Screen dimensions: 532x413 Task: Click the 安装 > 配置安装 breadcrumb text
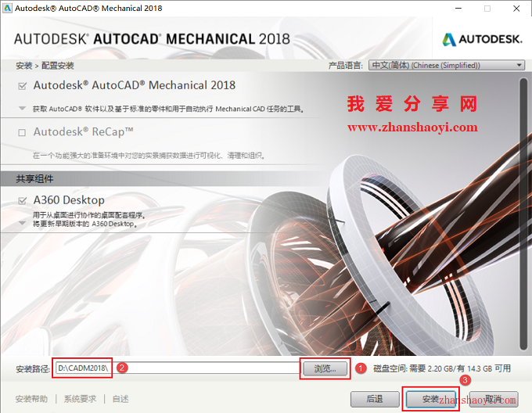point(45,66)
